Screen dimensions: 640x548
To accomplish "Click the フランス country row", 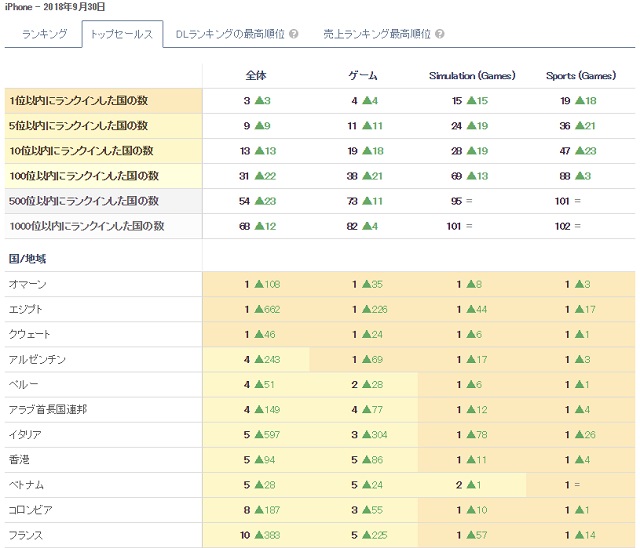I will point(320,535).
